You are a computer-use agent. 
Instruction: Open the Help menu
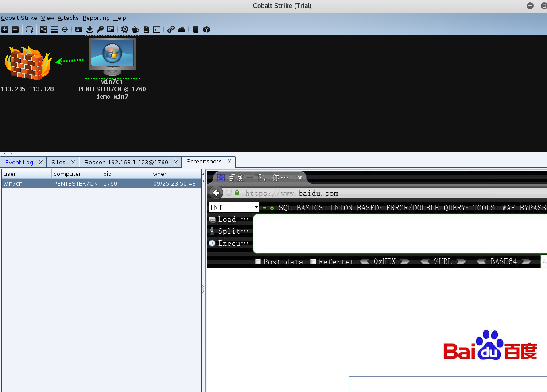(120, 18)
